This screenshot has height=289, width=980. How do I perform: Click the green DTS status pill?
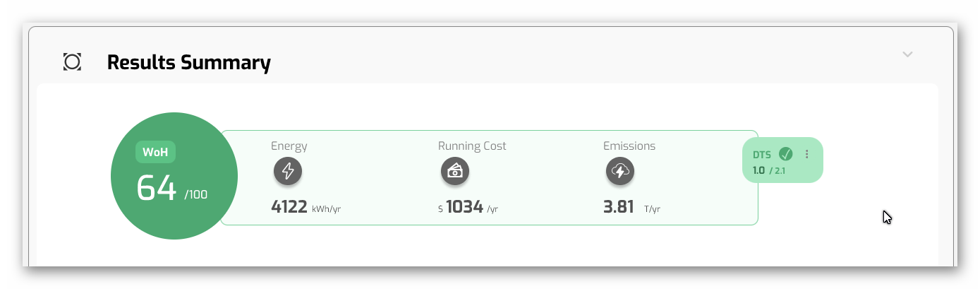click(783, 160)
